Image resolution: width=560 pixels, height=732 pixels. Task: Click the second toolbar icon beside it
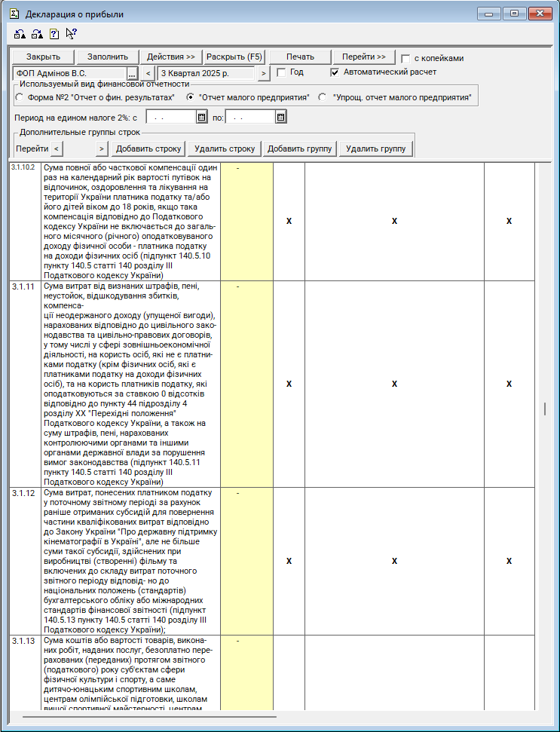(x=37, y=34)
